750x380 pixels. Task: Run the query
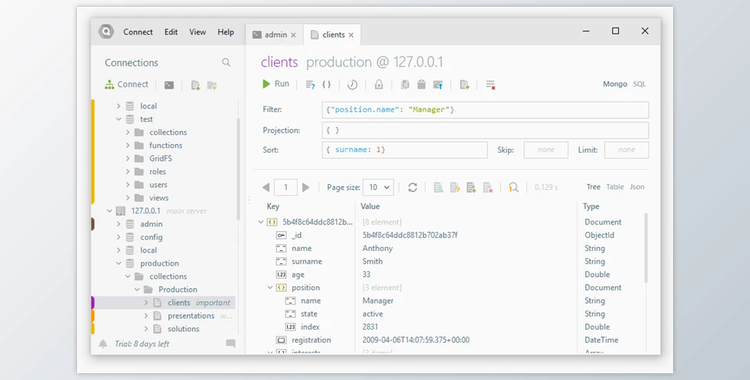click(x=276, y=84)
